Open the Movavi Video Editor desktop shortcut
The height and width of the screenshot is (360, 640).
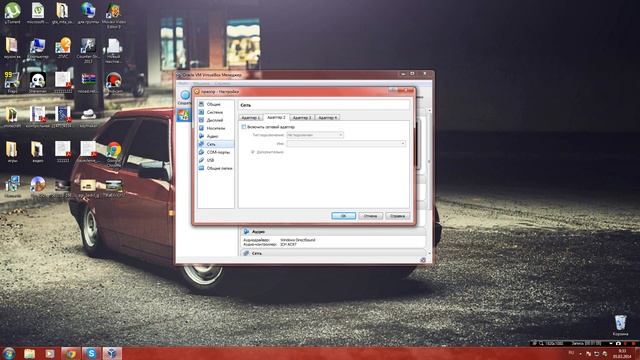(x=113, y=15)
